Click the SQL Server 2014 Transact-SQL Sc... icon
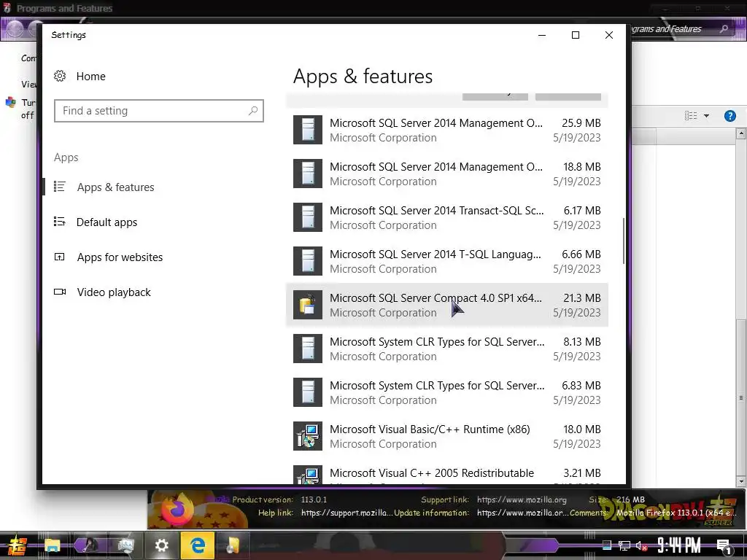The image size is (747, 560). pos(308,217)
